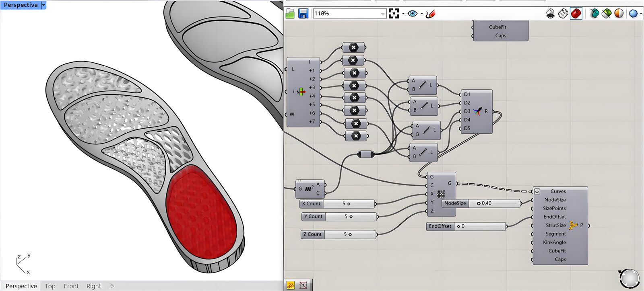Switch to the Top viewport tab
644x291 pixels.
click(50, 286)
